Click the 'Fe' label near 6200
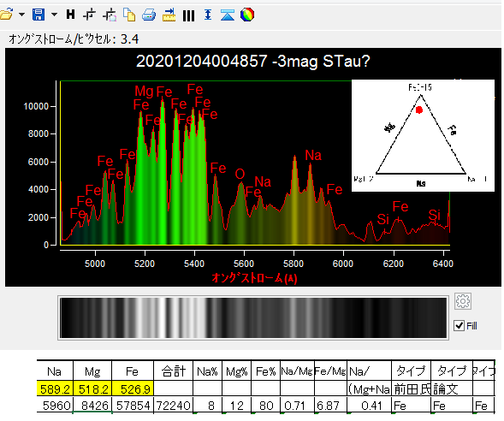This screenshot has height=421, width=504. (400, 206)
